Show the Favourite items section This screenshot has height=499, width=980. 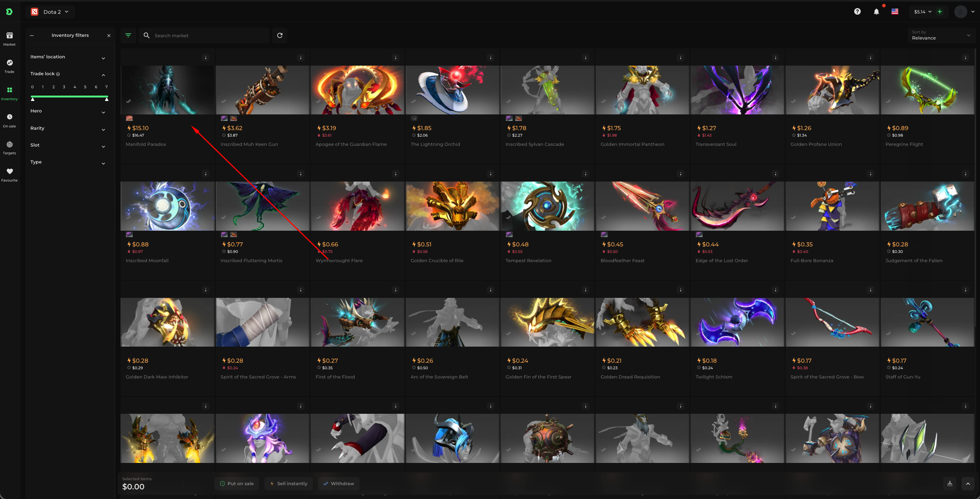[10, 175]
